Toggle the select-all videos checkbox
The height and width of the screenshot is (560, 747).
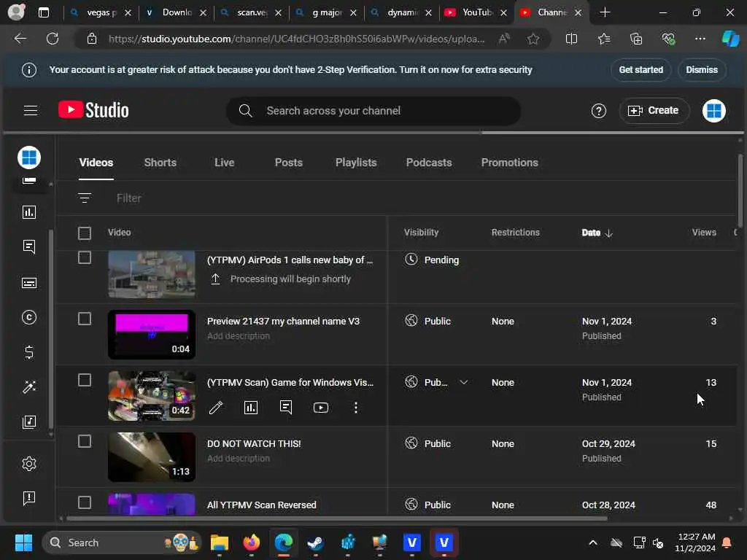(x=85, y=233)
